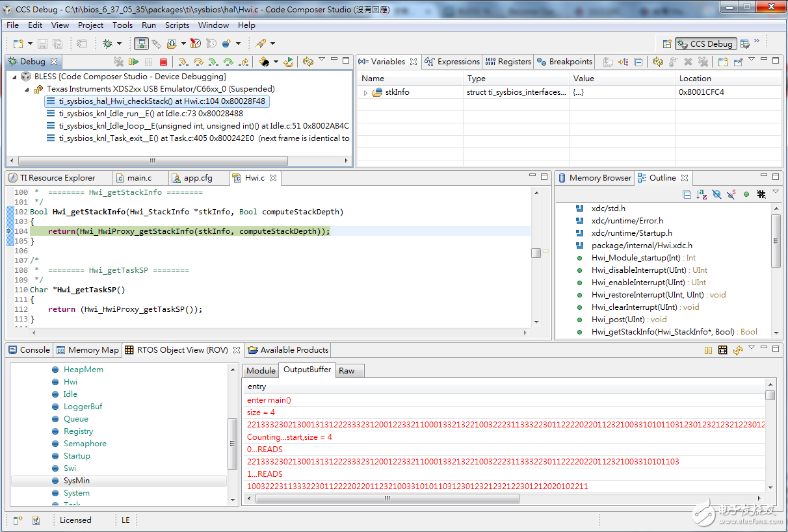Click the Resume (green play) debug button
788x532 pixels.
133,62
